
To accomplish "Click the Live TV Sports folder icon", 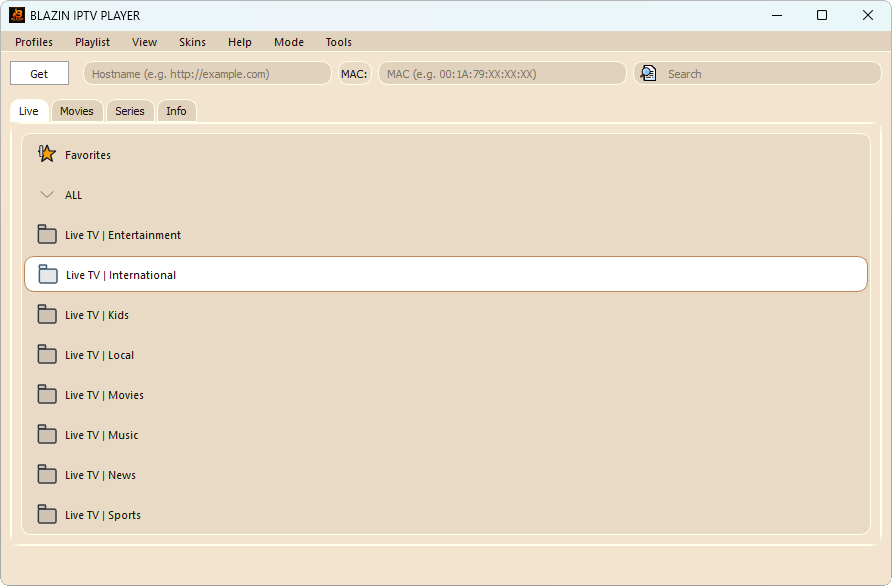I will pos(47,514).
